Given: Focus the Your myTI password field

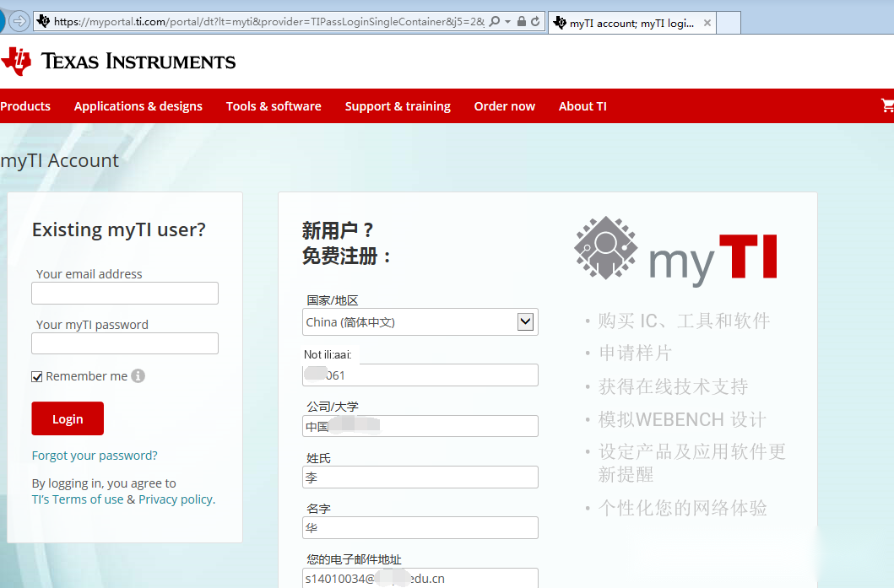Looking at the screenshot, I should click(x=125, y=343).
